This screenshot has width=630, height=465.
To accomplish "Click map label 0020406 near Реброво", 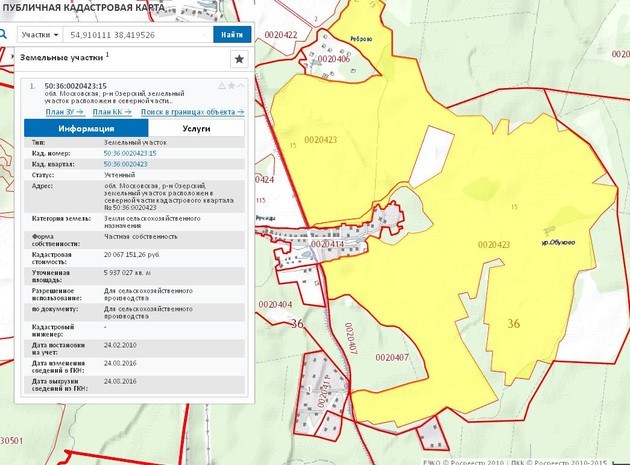I will pyautogui.click(x=333, y=59).
